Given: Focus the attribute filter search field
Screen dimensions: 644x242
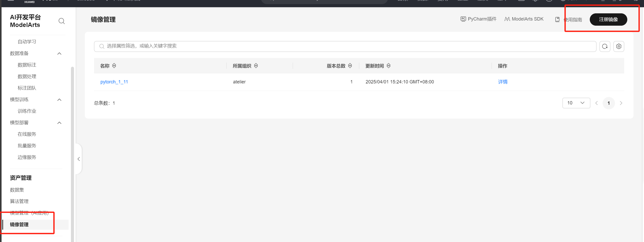Looking at the screenshot, I should 345,46.
